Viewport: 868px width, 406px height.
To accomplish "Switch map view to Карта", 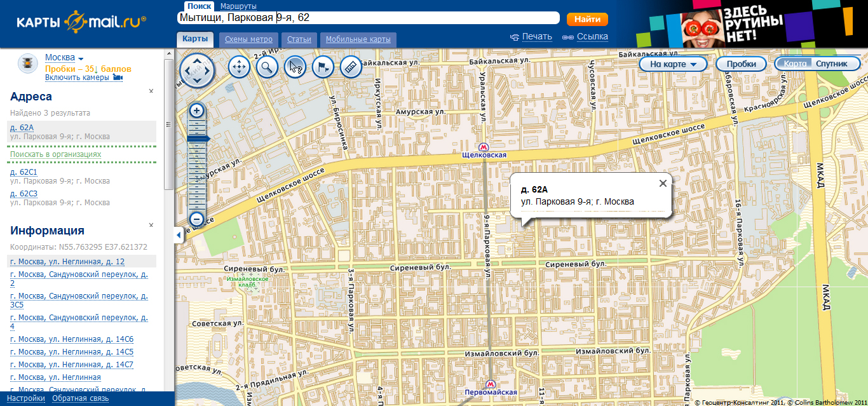I will [795, 64].
